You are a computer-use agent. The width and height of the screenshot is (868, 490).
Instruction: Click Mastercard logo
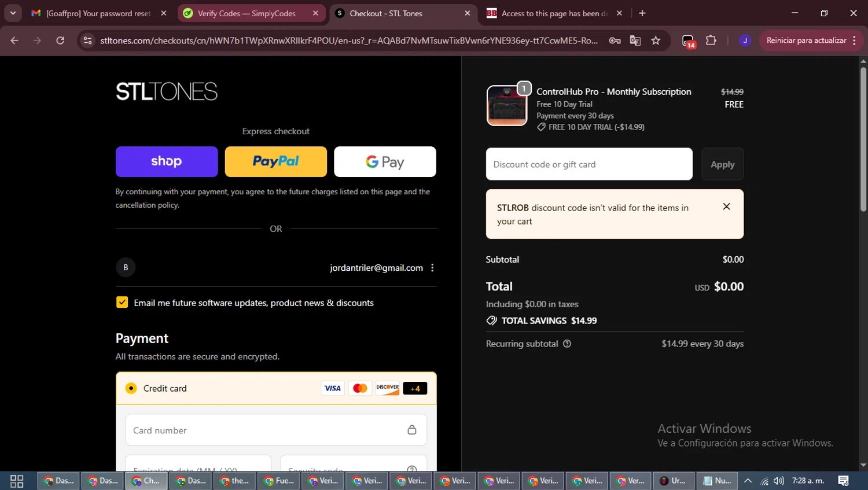(360, 388)
